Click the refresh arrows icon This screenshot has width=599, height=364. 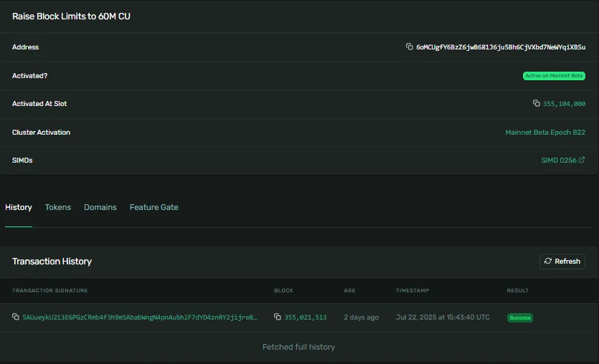(548, 261)
